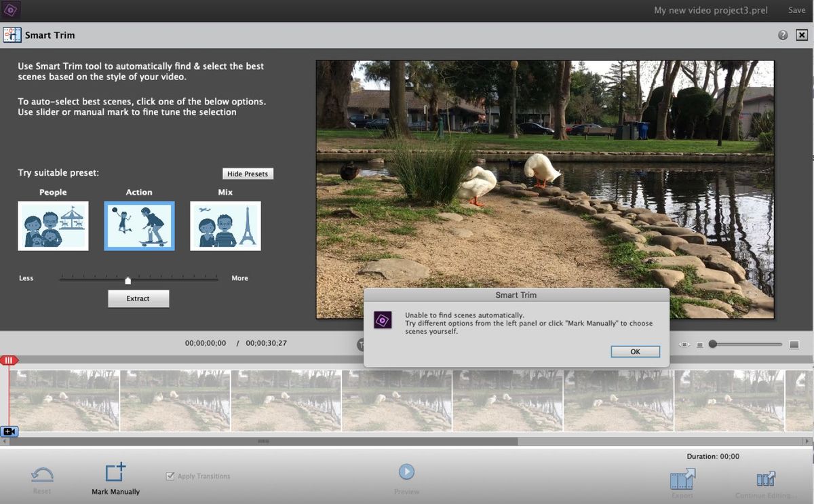Click the small zoom-out thumbnail icon
This screenshot has width=814, height=504.
tap(700, 345)
